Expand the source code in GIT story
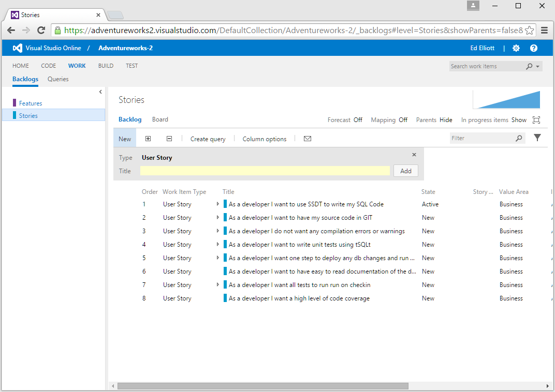 click(218, 218)
